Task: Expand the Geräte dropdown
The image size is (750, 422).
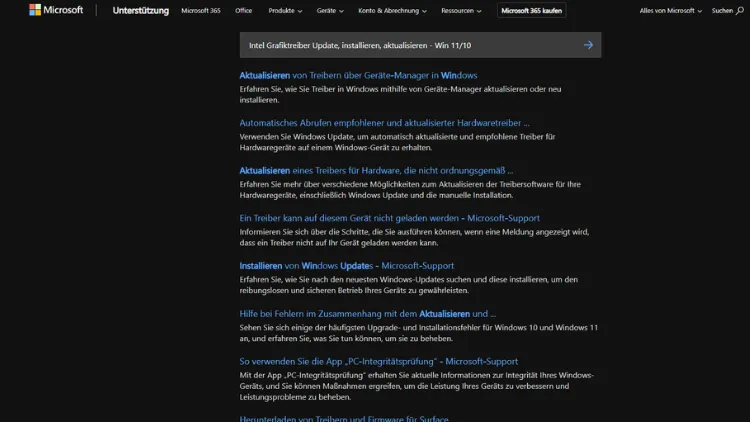Action: pos(330,11)
